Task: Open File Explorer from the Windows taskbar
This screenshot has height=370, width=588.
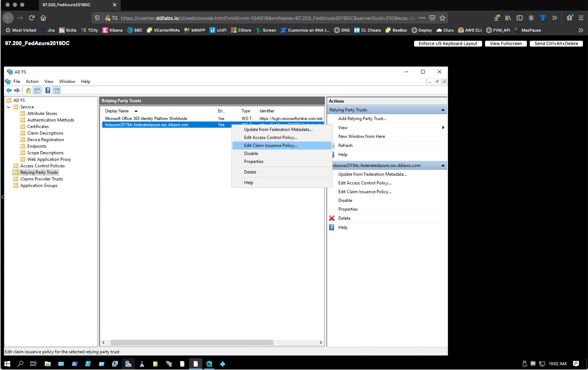Action: [x=47, y=364]
